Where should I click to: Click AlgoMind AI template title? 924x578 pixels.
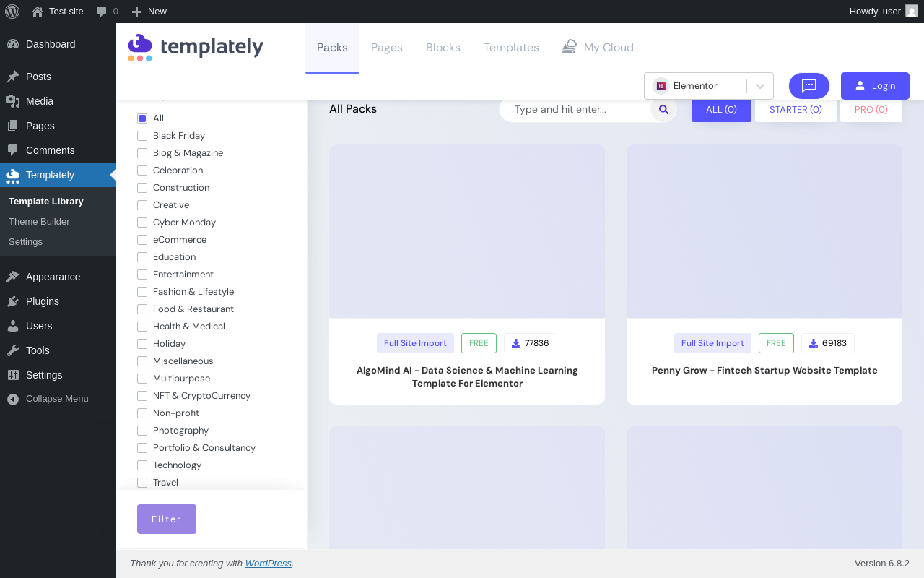[467, 377]
